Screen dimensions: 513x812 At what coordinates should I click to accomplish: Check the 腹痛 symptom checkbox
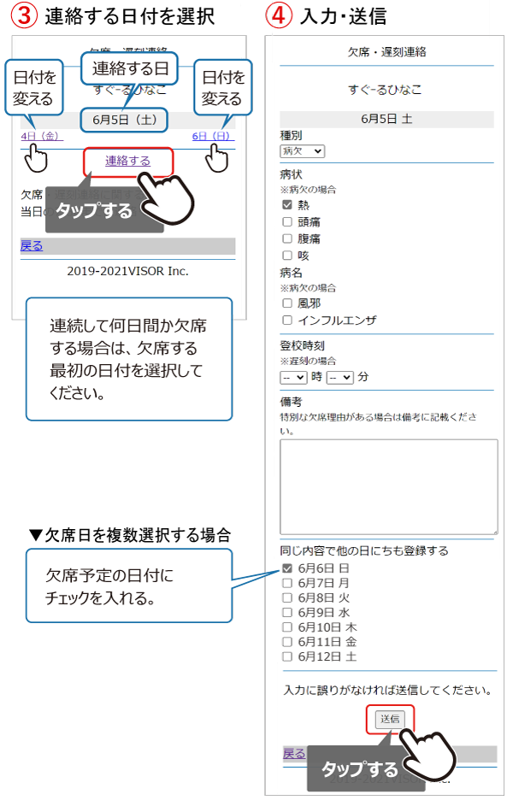(287, 238)
